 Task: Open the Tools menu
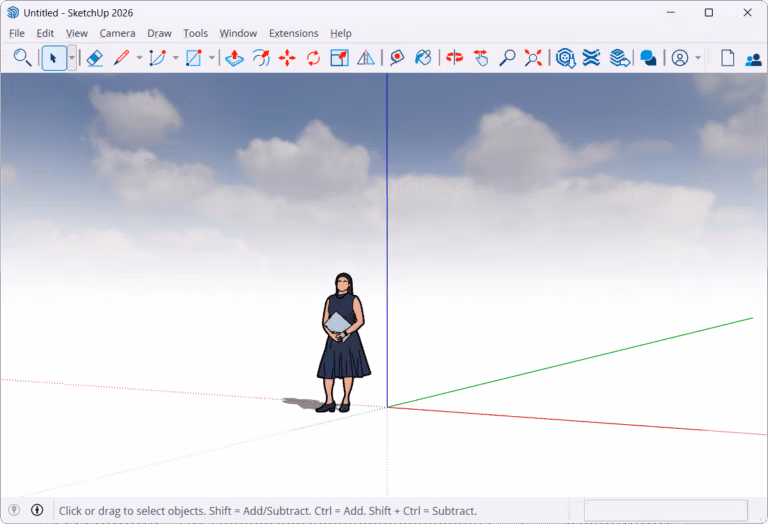click(195, 33)
